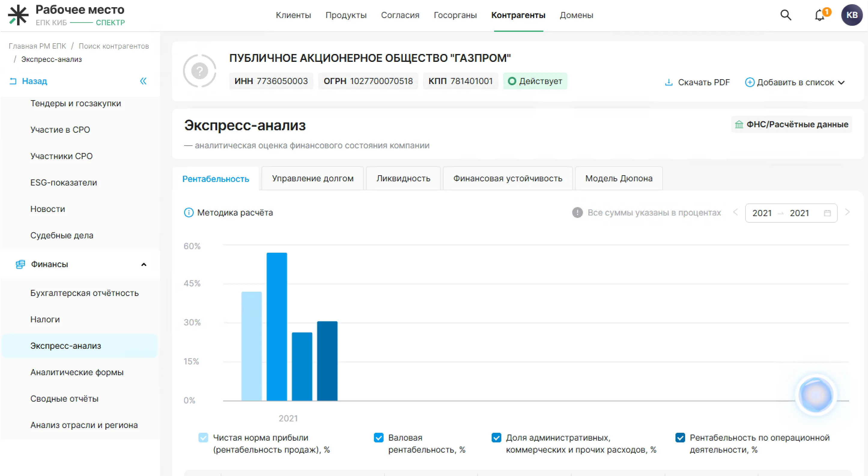
Task: Click the Назад back arrow icon
Action: click(13, 81)
